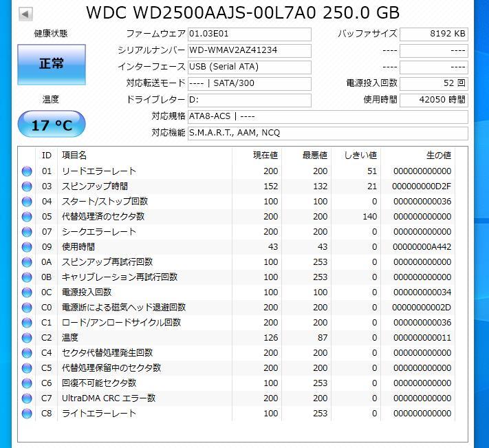
Task: Select the ライトエラーレート row name
Action: (x=99, y=414)
